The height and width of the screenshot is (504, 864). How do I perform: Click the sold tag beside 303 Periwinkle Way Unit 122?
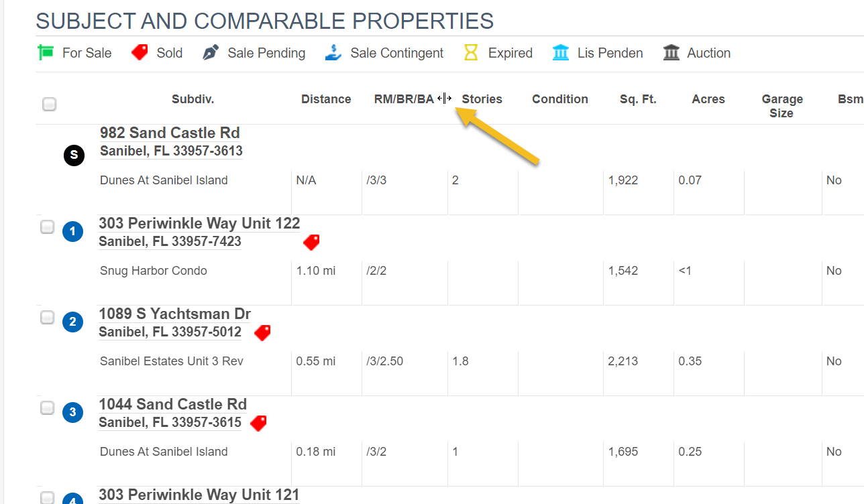311,243
